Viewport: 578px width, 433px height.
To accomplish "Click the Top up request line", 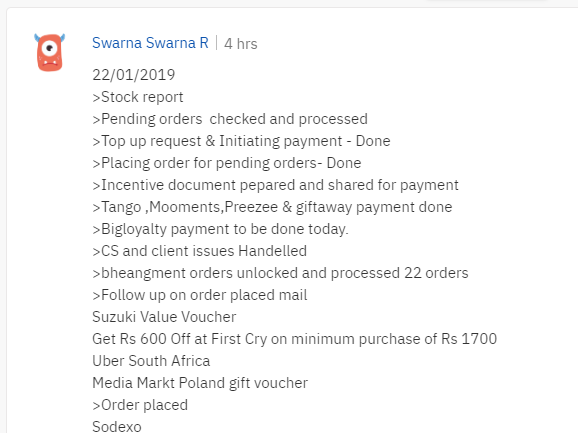I will (x=241, y=141).
